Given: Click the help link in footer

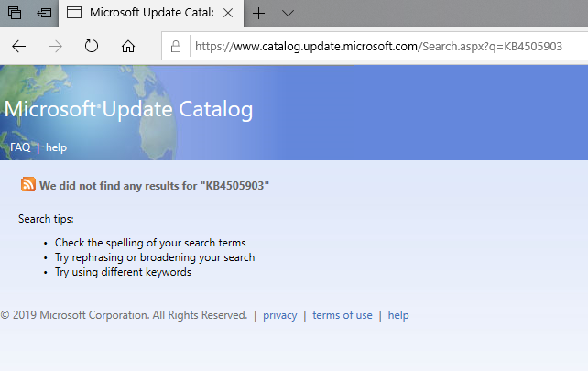Looking at the screenshot, I should pos(398,315).
